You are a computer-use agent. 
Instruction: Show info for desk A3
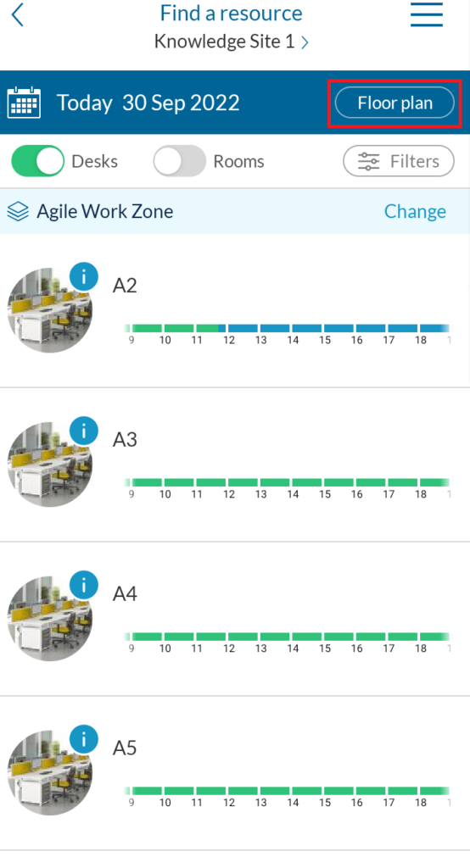84,431
